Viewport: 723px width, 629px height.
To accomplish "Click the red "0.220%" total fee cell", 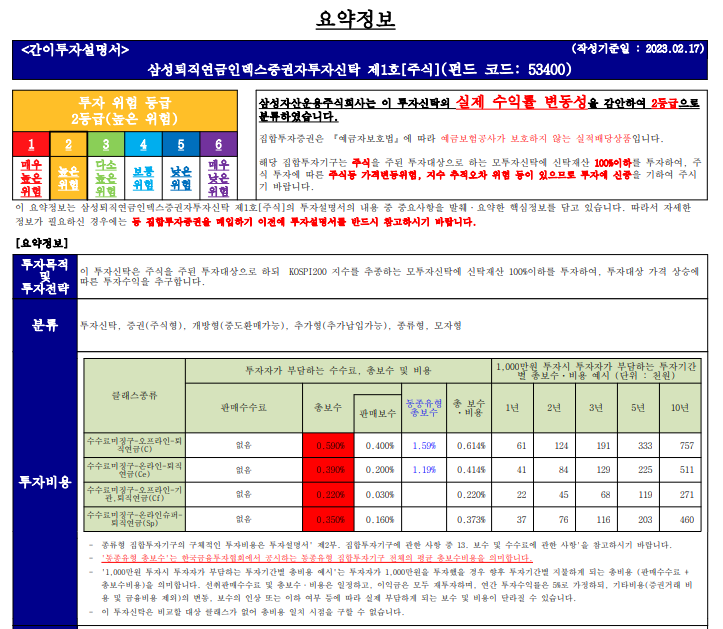I will point(328,494).
